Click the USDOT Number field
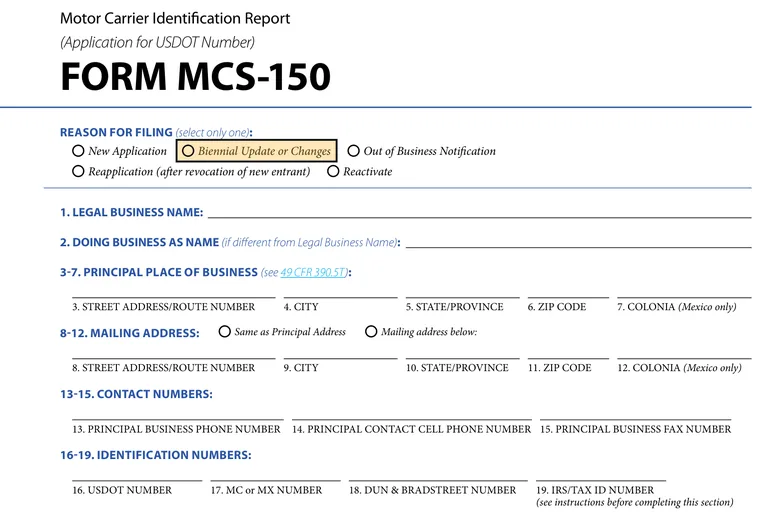This screenshot has height=513, width=760. pos(137,474)
